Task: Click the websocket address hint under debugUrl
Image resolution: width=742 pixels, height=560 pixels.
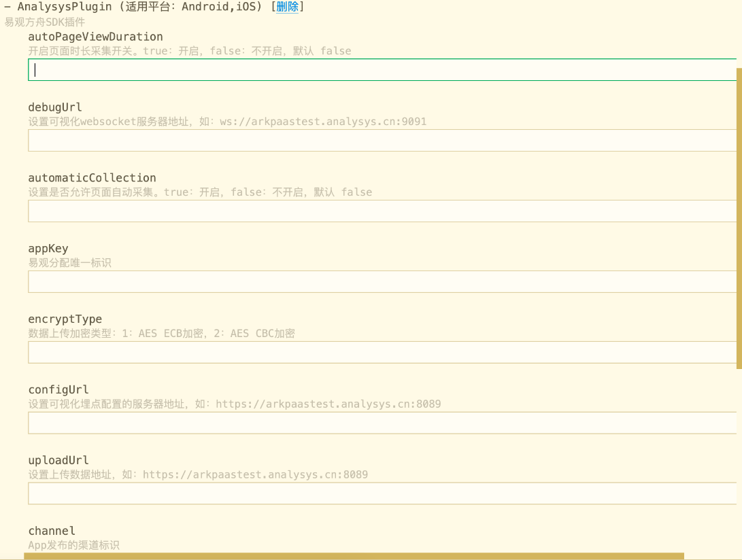Action: 227,122
